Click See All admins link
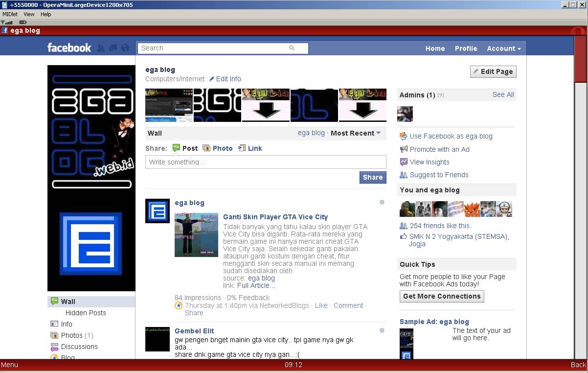Viewport: 588px width, 373px height. point(503,94)
